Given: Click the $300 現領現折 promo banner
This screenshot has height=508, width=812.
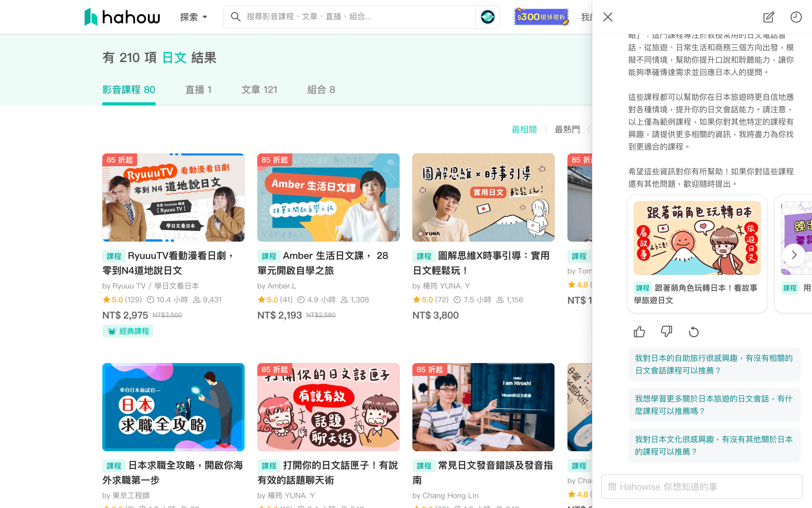Looking at the screenshot, I should coord(541,17).
